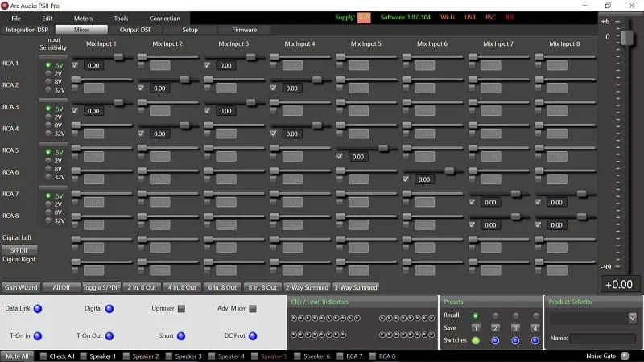Viewport: 644px width, 362px height.
Task: Click the master volume +0.00 readout
Action: click(619, 285)
